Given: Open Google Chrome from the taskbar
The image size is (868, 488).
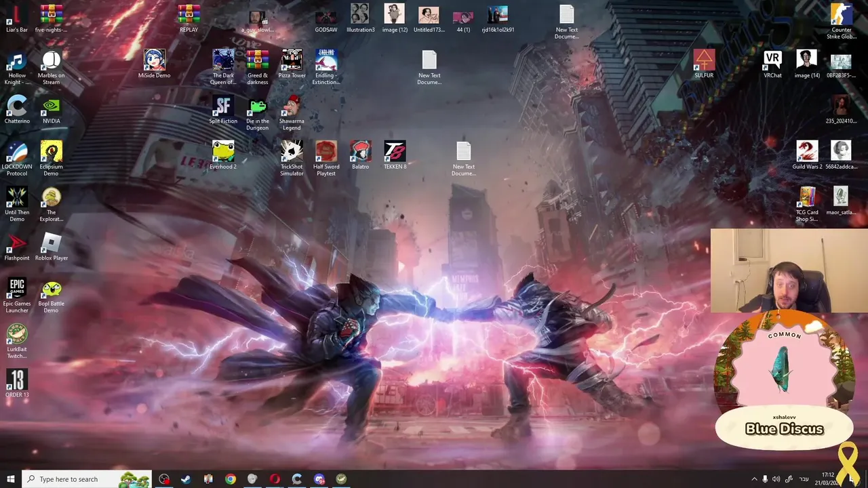Looking at the screenshot, I should (x=231, y=479).
